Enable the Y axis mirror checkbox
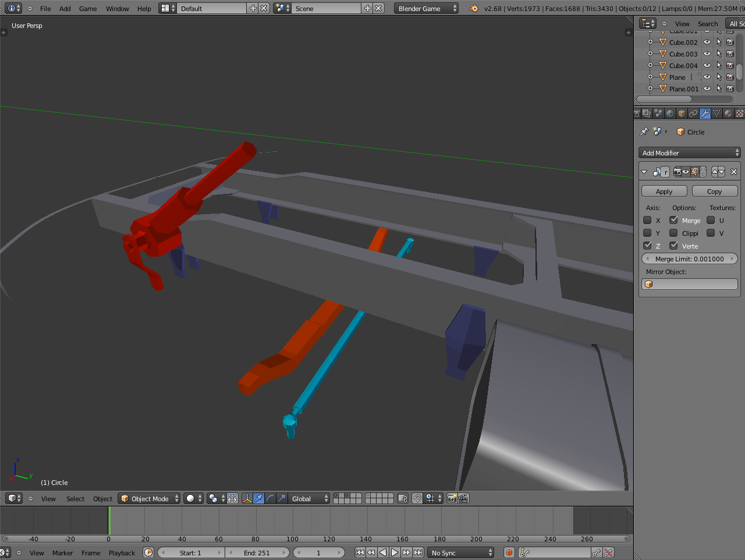Screen dimensions: 745x560 [x=647, y=233]
